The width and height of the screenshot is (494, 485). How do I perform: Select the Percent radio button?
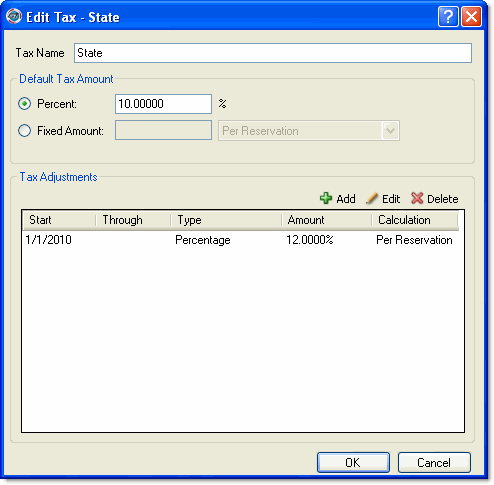(x=24, y=104)
